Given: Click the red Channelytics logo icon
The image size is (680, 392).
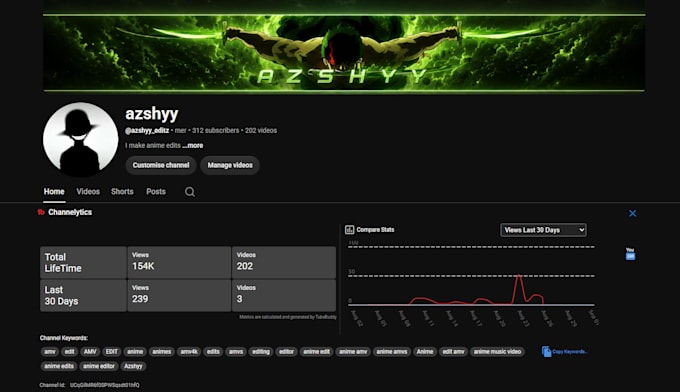Looking at the screenshot, I should [x=41, y=212].
